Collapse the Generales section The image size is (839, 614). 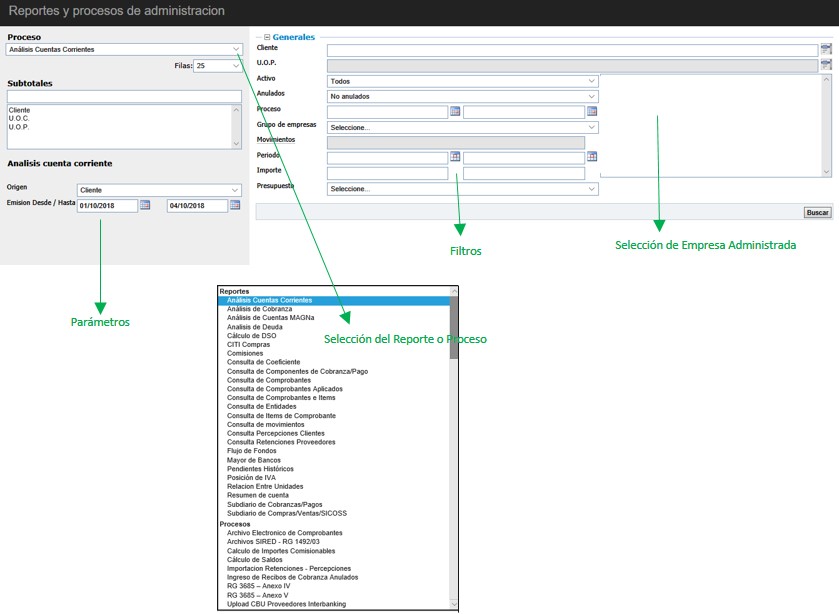click(267, 37)
